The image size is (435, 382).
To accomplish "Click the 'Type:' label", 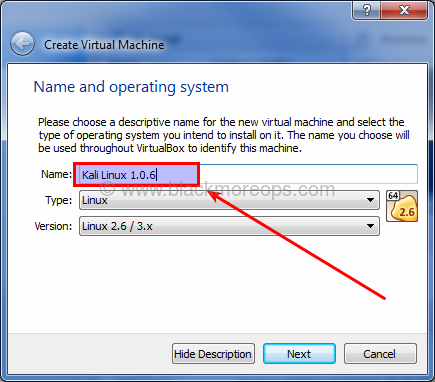I will coord(59,200).
